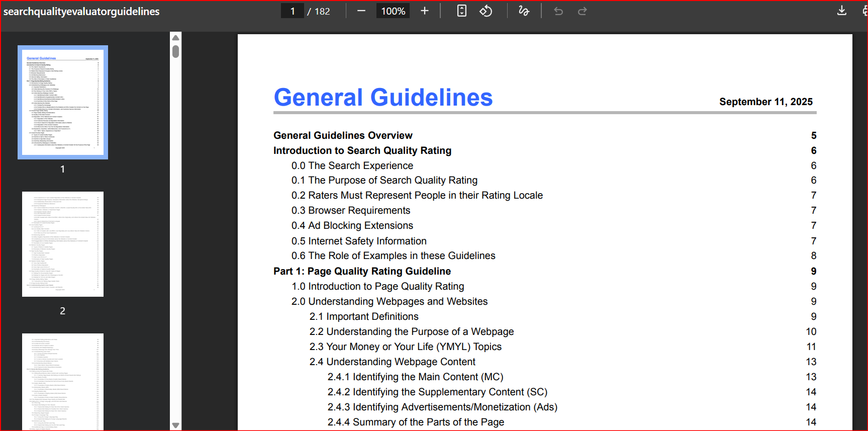Go to General Guidelines Overview section
868x431 pixels.
343,135
